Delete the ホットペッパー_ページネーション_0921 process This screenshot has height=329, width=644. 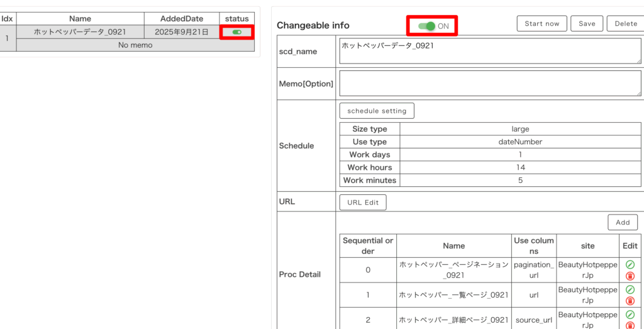click(630, 276)
